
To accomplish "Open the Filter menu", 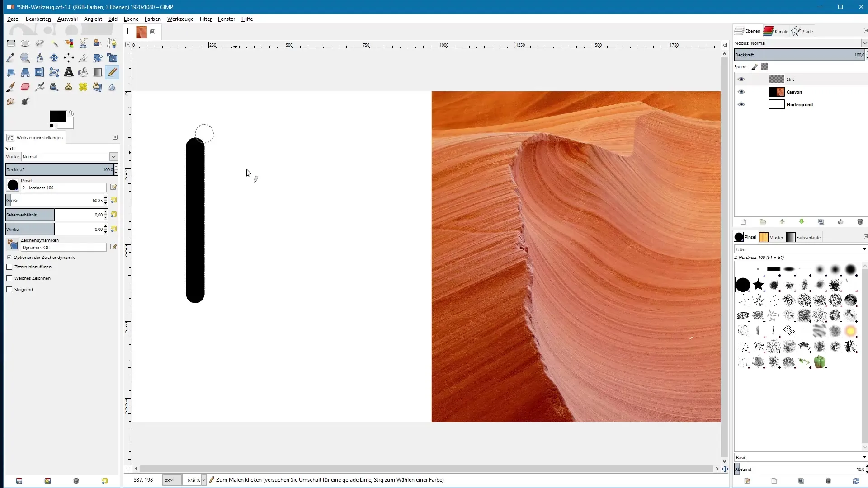I will point(206,19).
